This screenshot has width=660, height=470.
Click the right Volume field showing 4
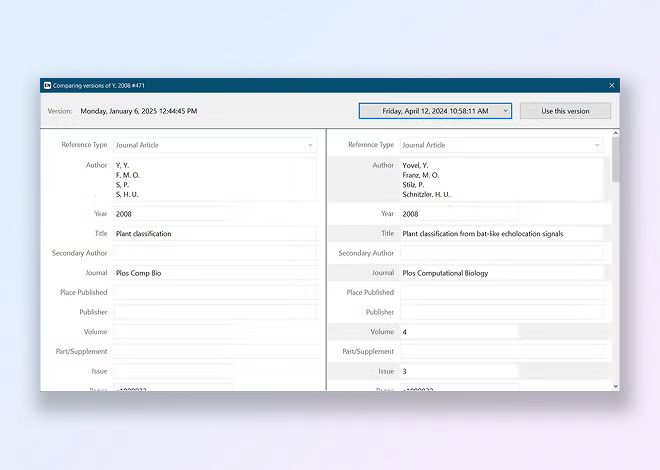click(460, 332)
